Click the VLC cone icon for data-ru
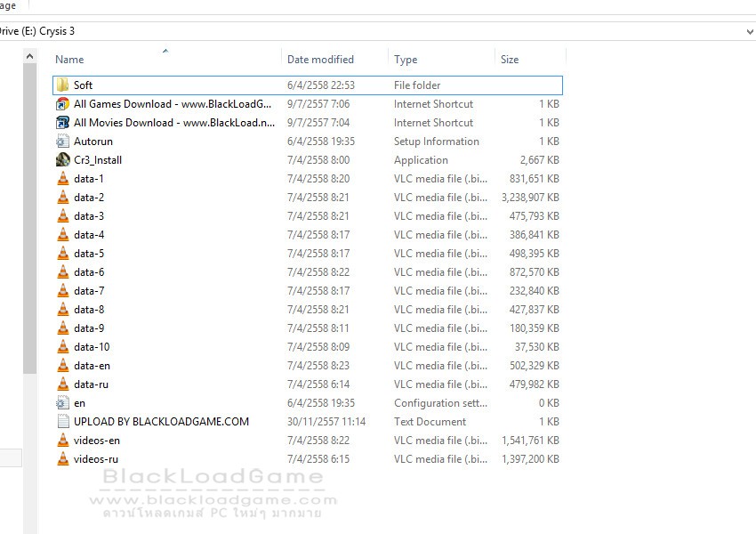Screen dimensions: 756x534 coord(62,384)
